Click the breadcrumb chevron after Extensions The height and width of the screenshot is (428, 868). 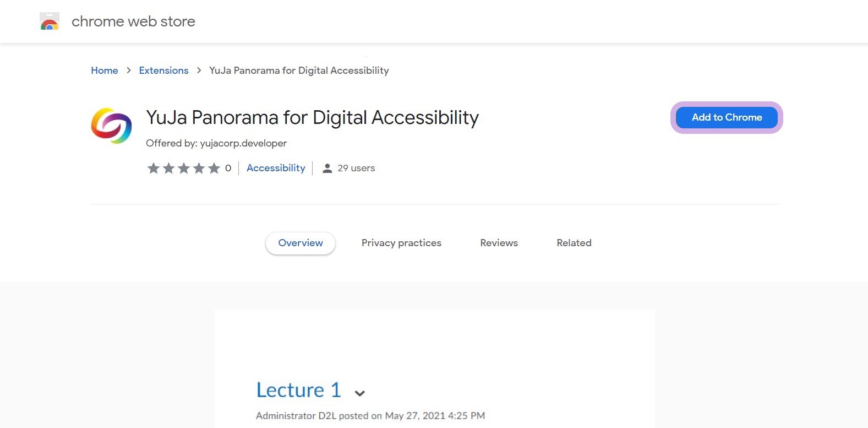pyautogui.click(x=199, y=71)
